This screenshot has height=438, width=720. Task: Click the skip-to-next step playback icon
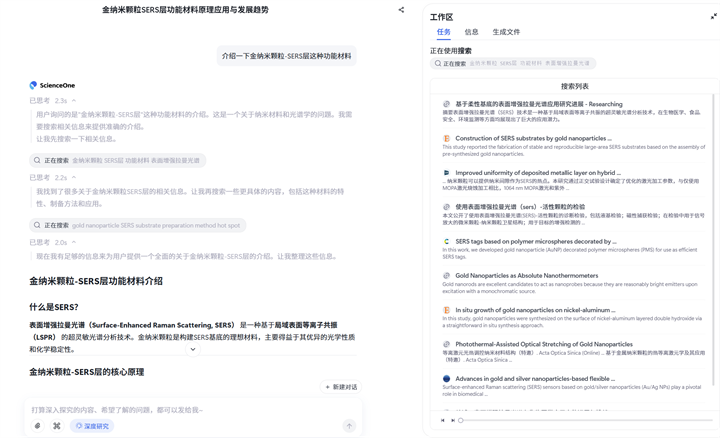pos(453,420)
